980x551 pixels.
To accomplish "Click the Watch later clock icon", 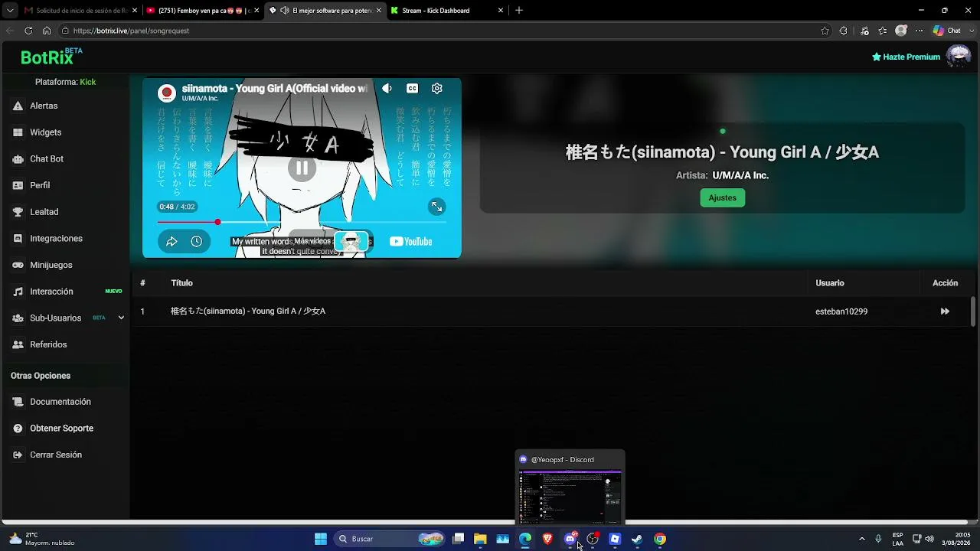I will tap(197, 241).
